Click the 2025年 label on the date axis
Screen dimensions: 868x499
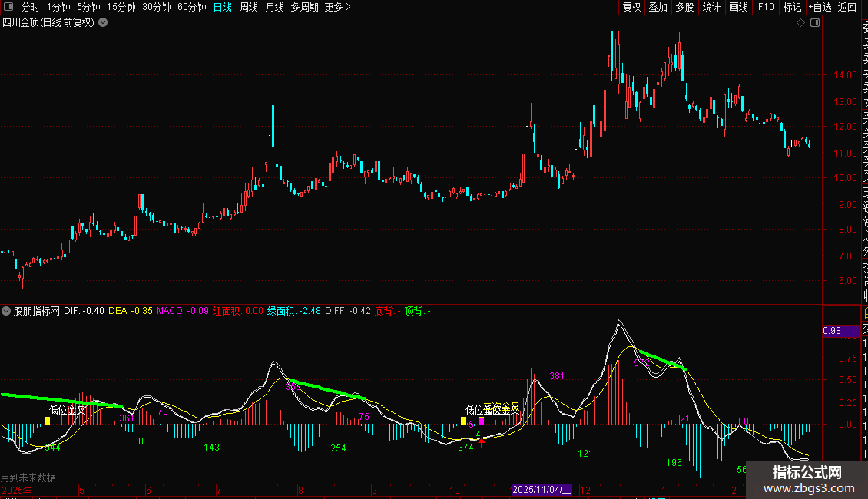click(17, 490)
